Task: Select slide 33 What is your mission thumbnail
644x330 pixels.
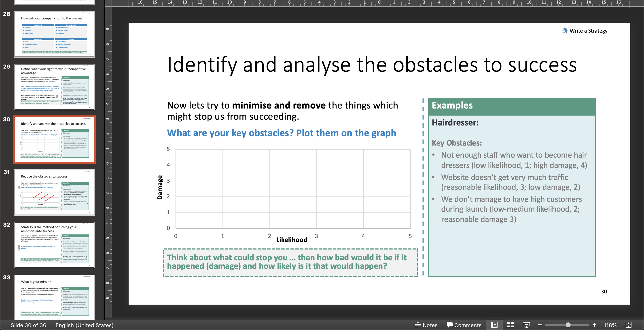Action: click(x=54, y=297)
